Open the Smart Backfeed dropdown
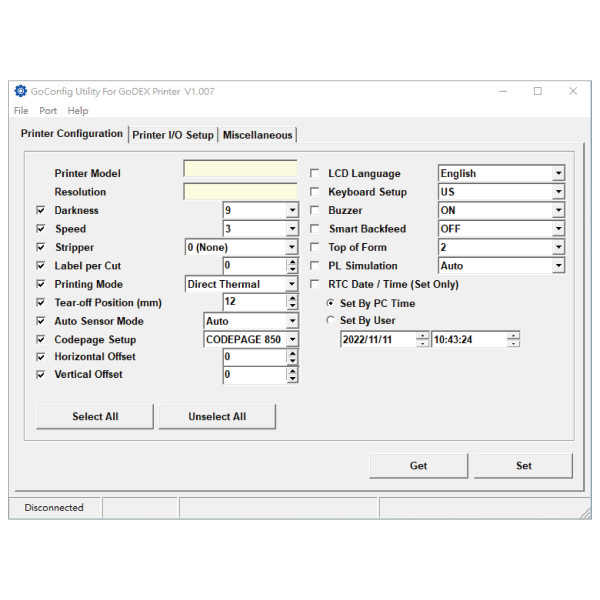Screen dimensions: 600x600 click(x=558, y=228)
